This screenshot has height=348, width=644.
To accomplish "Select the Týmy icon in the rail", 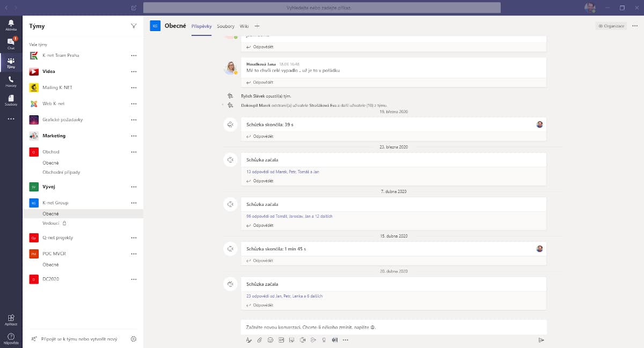I will tap(11, 63).
